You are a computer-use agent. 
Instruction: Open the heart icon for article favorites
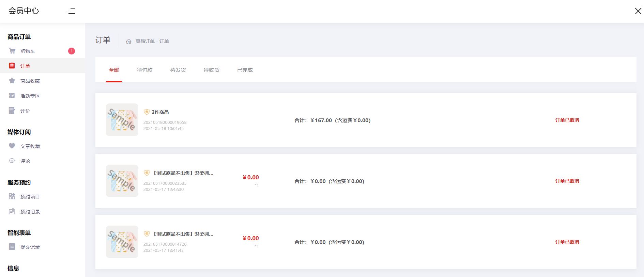[12, 146]
